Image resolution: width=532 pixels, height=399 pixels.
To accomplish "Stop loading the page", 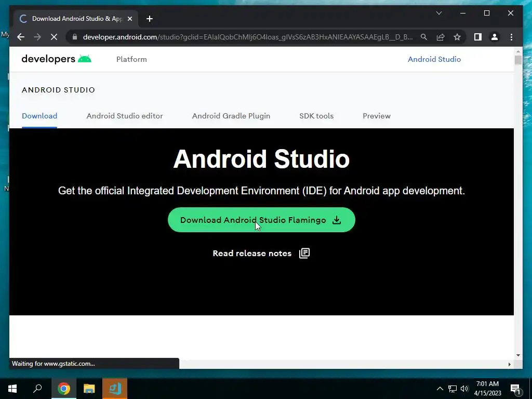I will pyautogui.click(x=54, y=37).
